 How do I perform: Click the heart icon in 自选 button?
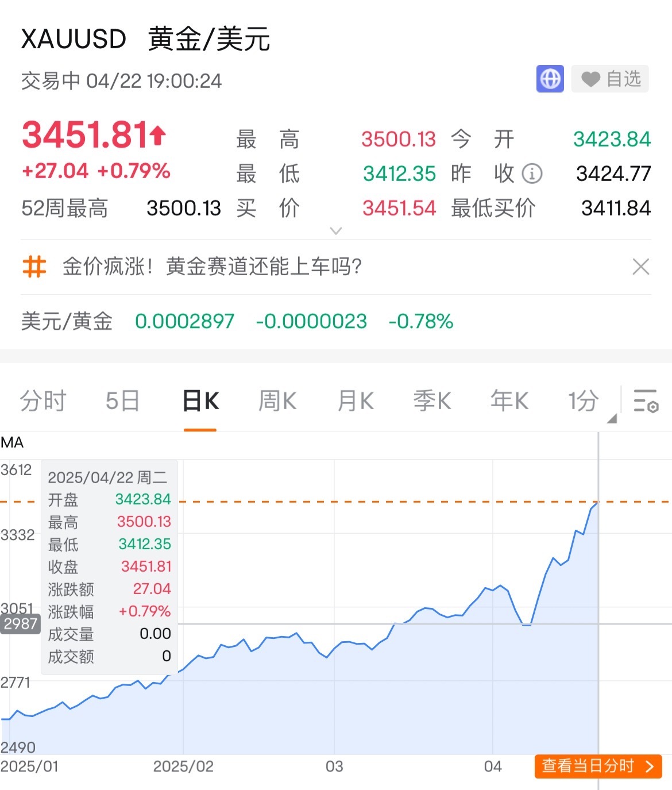pyautogui.click(x=591, y=79)
